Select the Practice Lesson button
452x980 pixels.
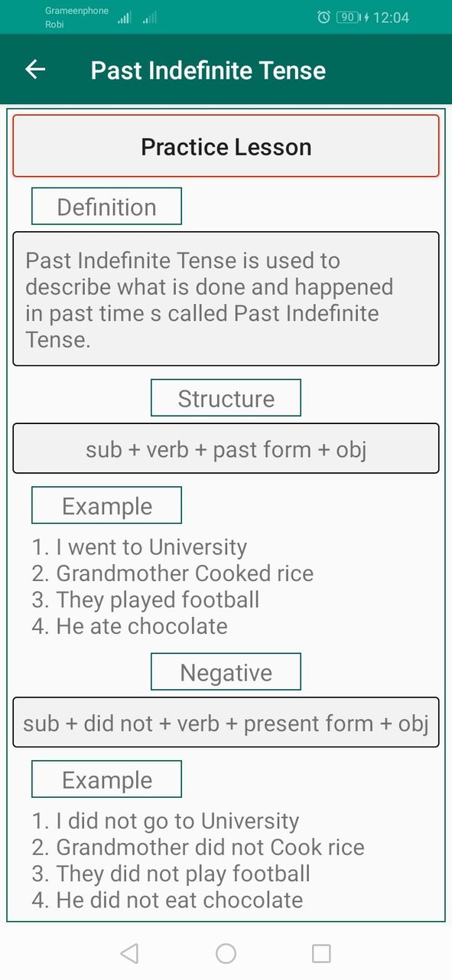point(226,146)
